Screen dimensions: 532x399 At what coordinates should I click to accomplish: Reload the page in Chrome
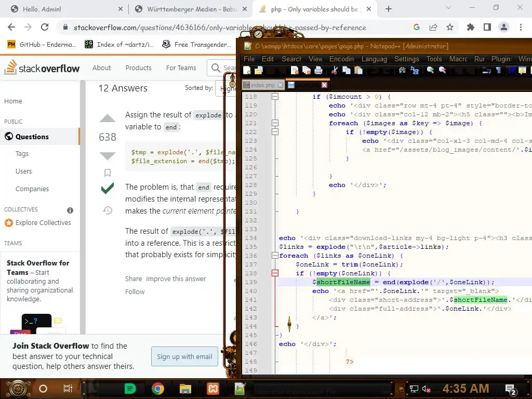tap(45, 27)
